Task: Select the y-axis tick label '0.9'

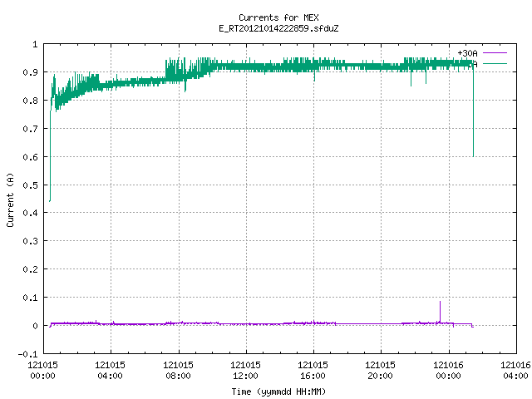Action: point(30,72)
